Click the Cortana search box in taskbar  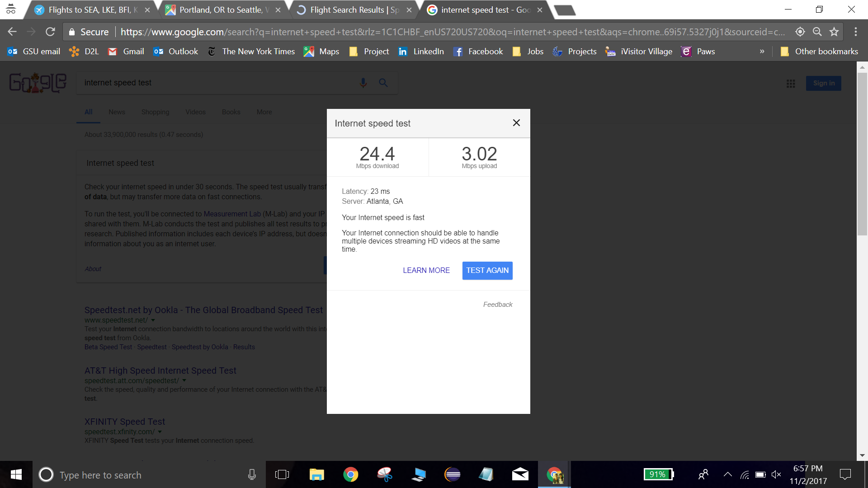point(149,474)
